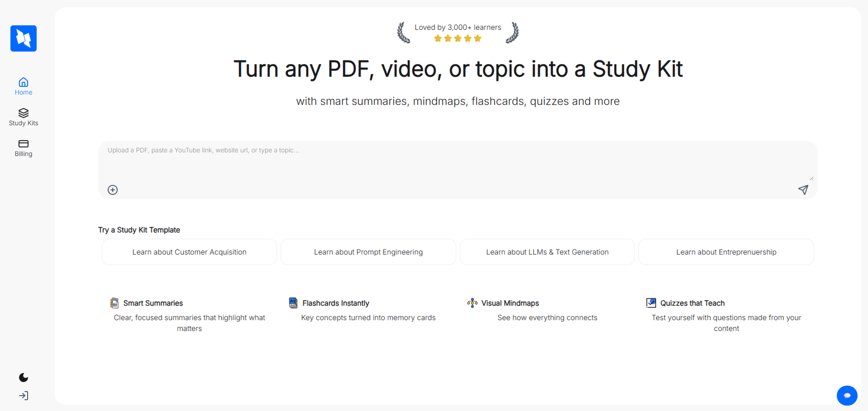Click the Flashcards Instantly feature icon
Viewport: 868px width, 411px height.
(x=293, y=303)
